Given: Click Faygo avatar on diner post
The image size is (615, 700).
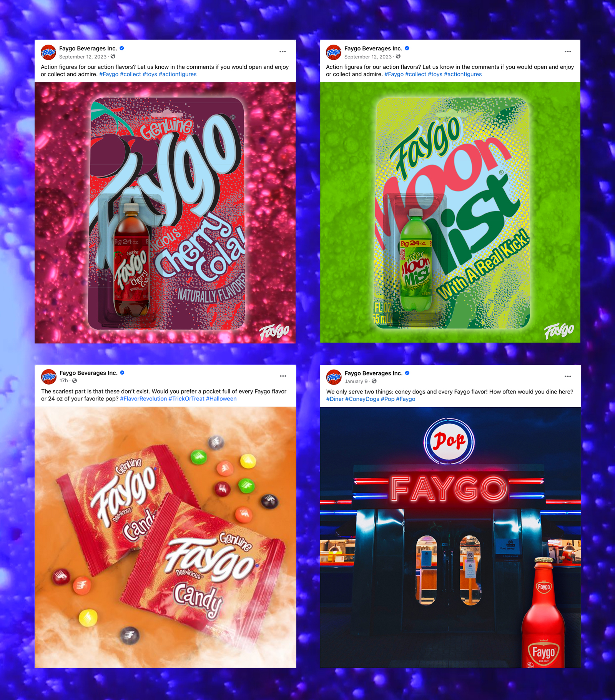Looking at the screenshot, I should pyautogui.click(x=334, y=377).
